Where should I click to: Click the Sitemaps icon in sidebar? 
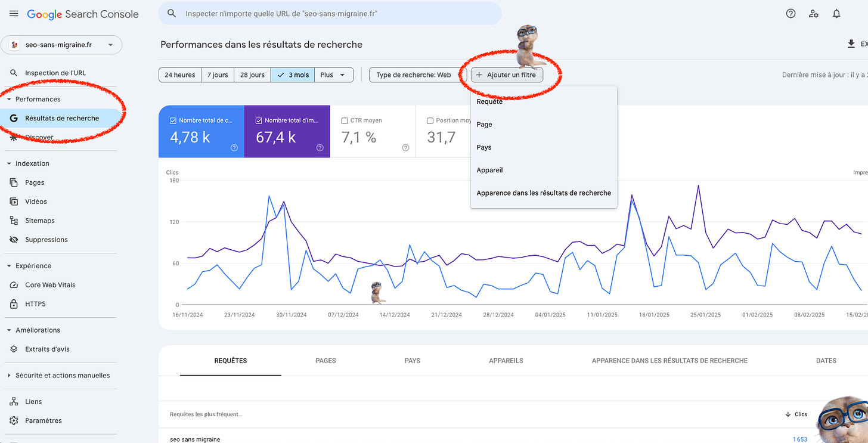point(14,221)
